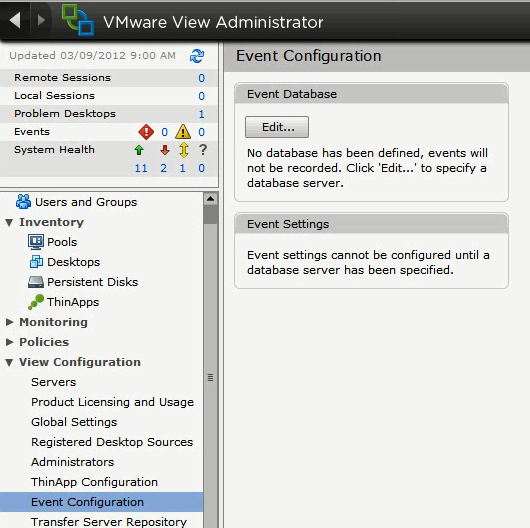Open ThinApp Configuration
Screen dimensions: 530x528
[x=94, y=482]
